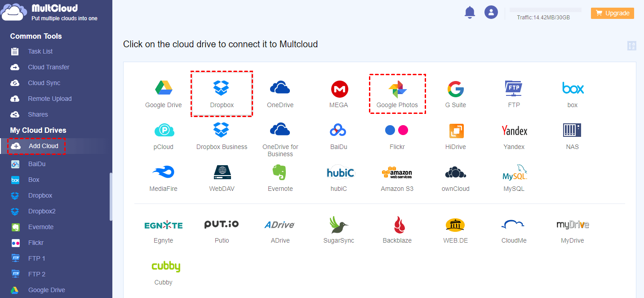This screenshot has width=644, height=298.
Task: Open the user account avatar
Action: (491, 12)
